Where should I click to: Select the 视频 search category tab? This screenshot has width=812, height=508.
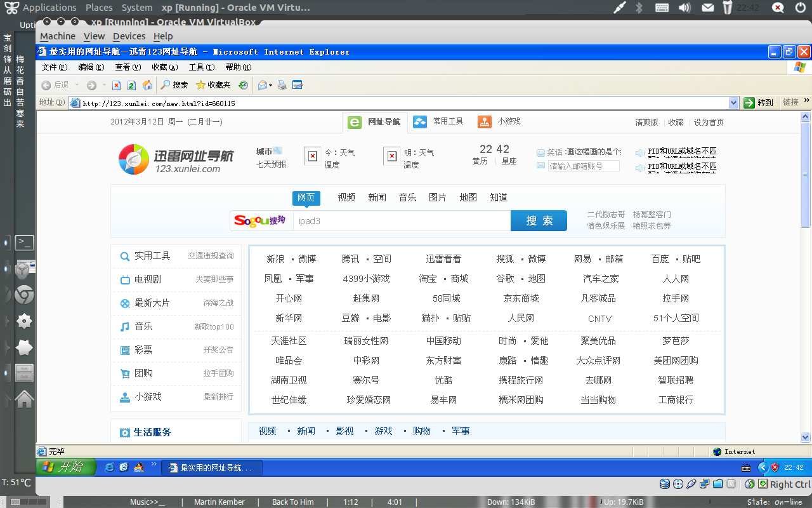(x=346, y=197)
